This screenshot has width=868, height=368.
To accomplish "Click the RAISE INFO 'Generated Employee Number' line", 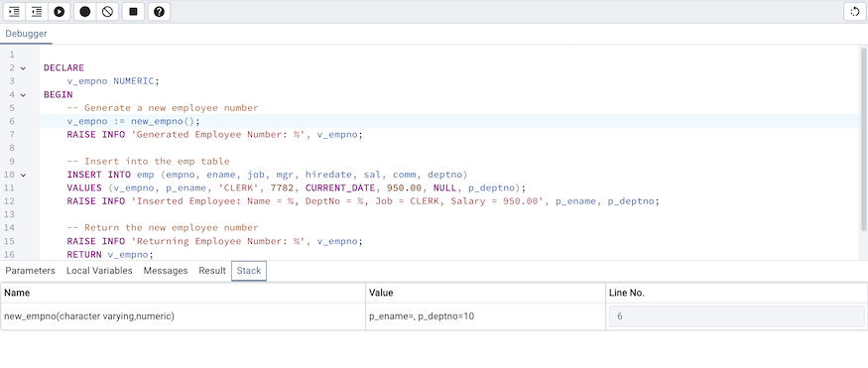I will pyautogui.click(x=215, y=135).
